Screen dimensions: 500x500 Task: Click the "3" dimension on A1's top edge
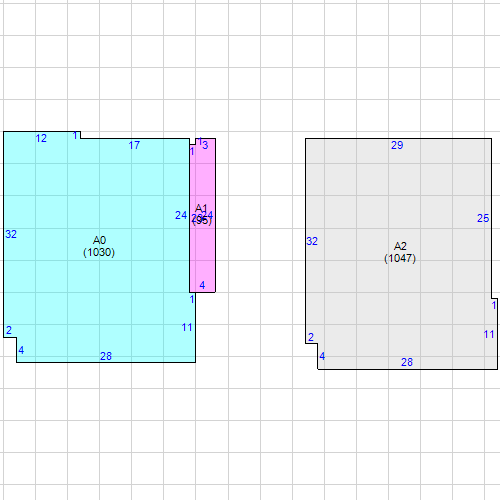click(205, 145)
